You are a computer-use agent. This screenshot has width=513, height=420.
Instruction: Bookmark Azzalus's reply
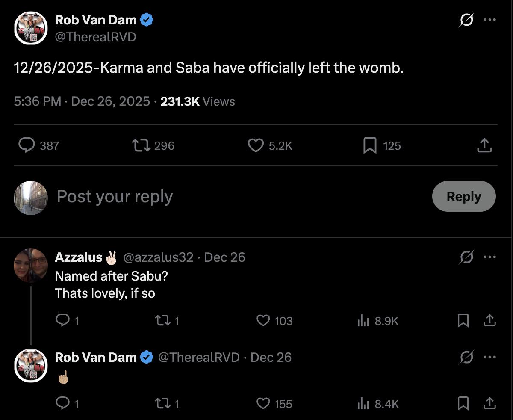463,321
